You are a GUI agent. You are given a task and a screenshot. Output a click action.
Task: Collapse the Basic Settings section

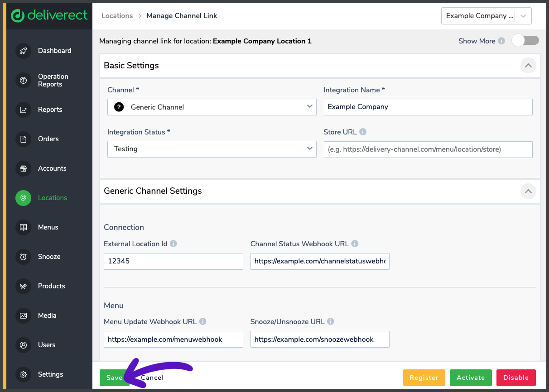(528, 66)
